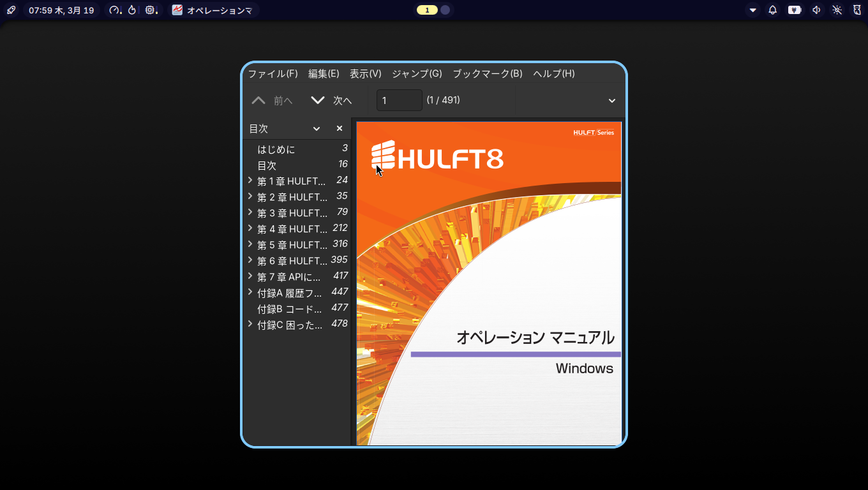Expand the 第 6 章 HULFT outline arrow
Screen dimensions: 868x490
tap(250, 260)
